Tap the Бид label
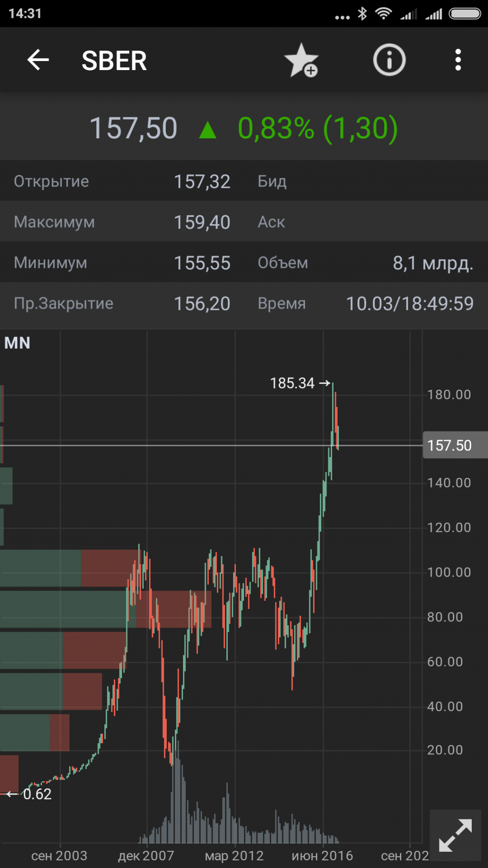Image resolution: width=488 pixels, height=868 pixels. click(x=272, y=181)
